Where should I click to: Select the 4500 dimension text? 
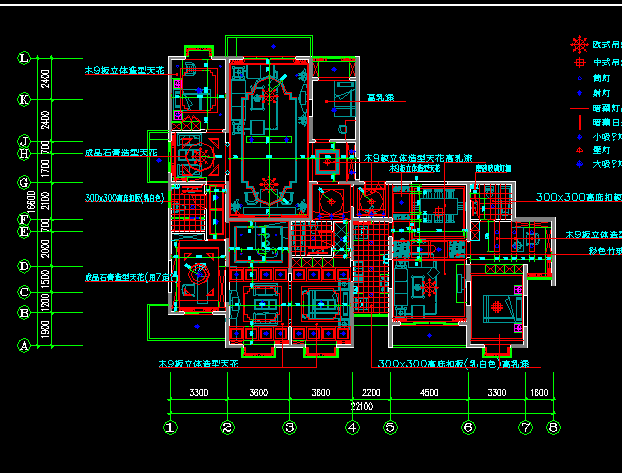tap(427, 393)
